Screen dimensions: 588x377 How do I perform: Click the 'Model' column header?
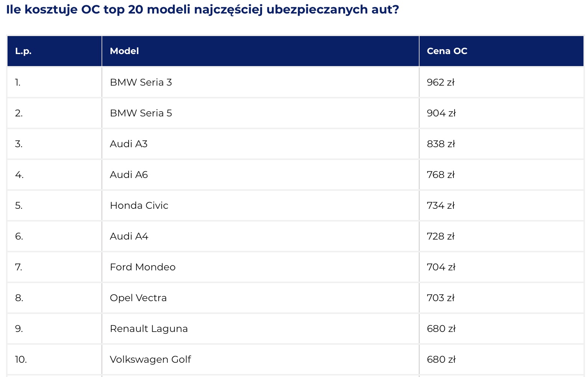click(x=260, y=51)
